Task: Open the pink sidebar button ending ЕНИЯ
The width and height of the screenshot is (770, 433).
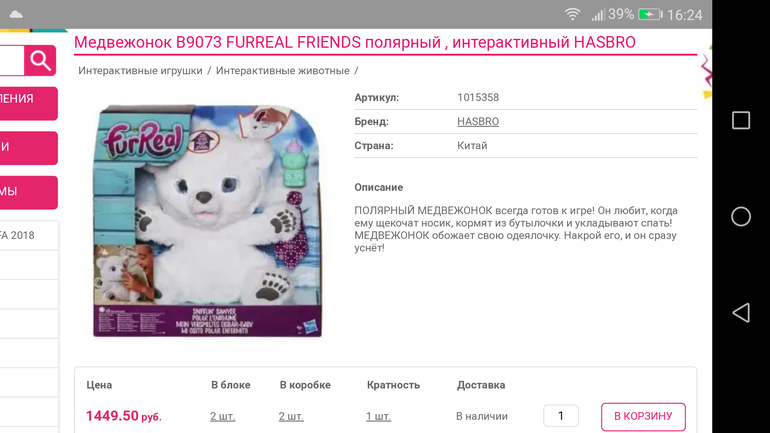Action: point(28,104)
